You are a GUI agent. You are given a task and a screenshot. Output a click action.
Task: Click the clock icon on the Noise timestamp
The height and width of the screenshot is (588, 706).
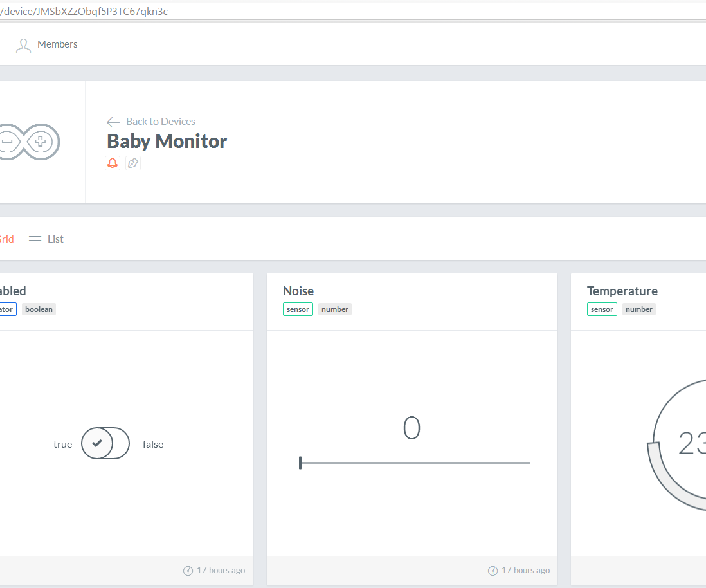pos(492,570)
